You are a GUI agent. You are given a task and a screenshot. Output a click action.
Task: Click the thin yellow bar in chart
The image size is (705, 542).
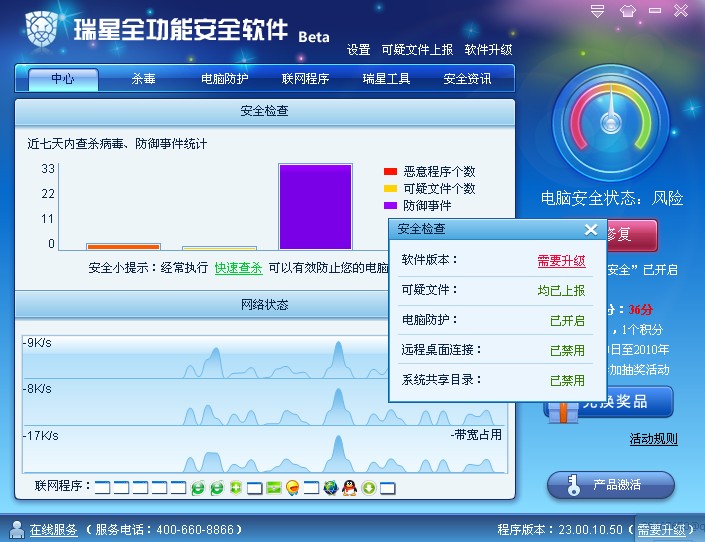pos(219,248)
